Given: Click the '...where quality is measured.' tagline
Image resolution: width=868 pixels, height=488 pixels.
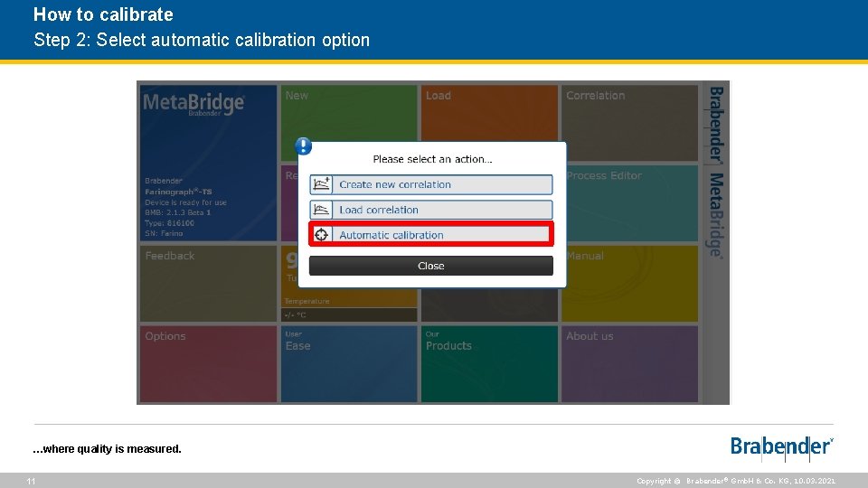Looking at the screenshot, I should [107, 449].
